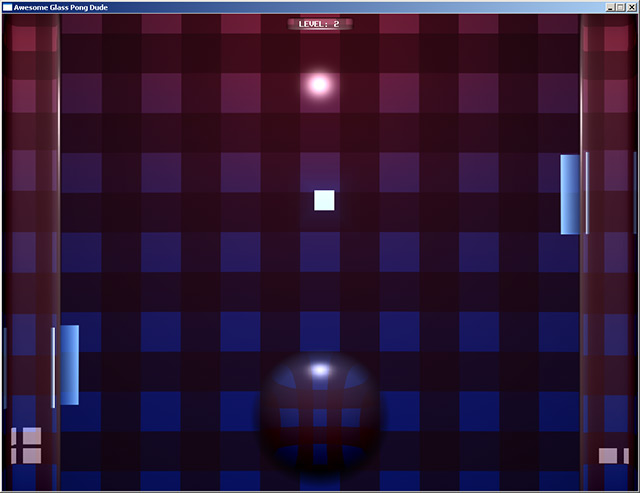The height and width of the screenshot is (493, 640).
Task: Click the Awesome Glass Pong Dude title text
Action: [x=61, y=7]
